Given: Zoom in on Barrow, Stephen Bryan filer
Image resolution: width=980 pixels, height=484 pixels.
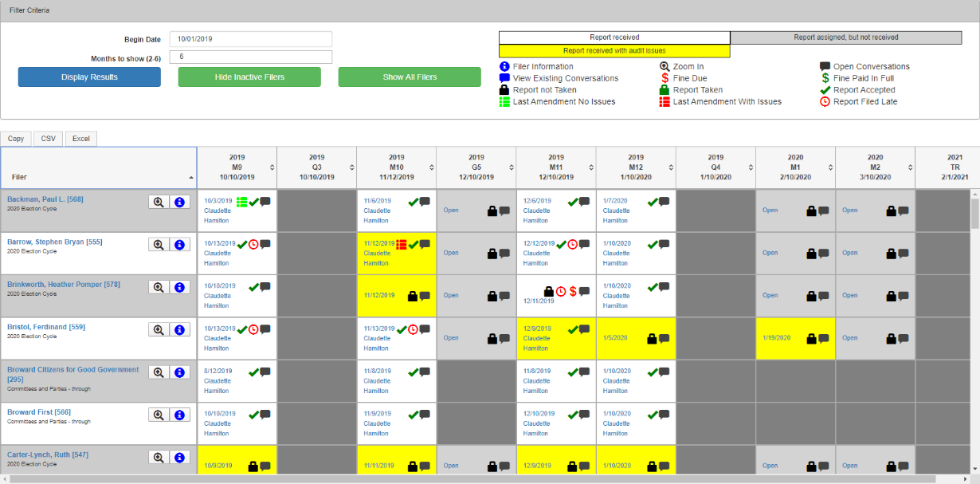Looking at the screenshot, I should click(x=159, y=245).
